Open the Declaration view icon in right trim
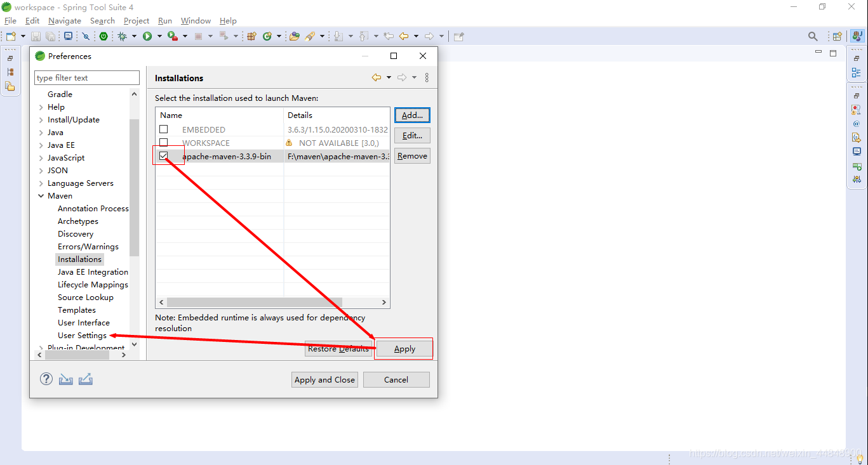868x465 pixels. (857, 138)
